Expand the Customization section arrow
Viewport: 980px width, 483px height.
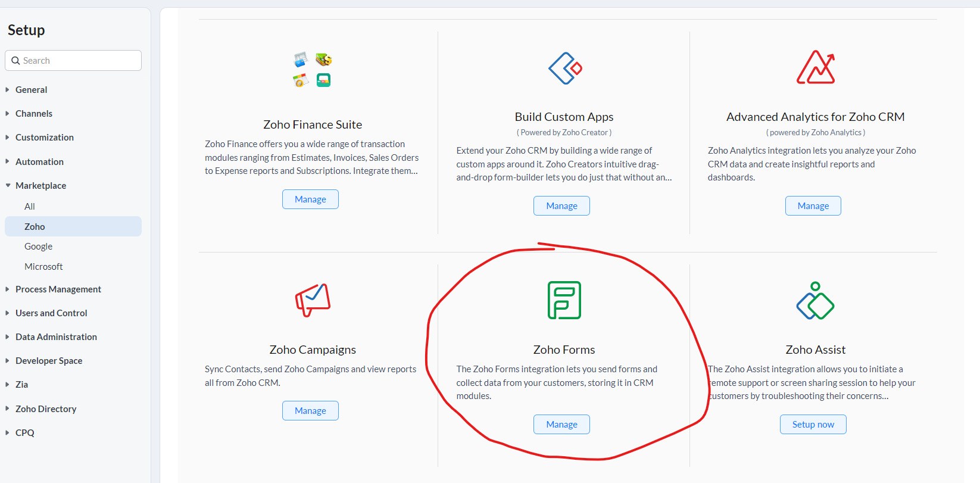pos(8,138)
